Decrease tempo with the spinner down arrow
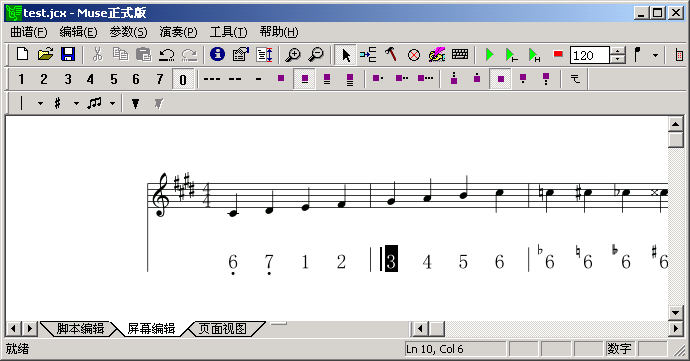The height and width of the screenshot is (361, 690). (618, 59)
